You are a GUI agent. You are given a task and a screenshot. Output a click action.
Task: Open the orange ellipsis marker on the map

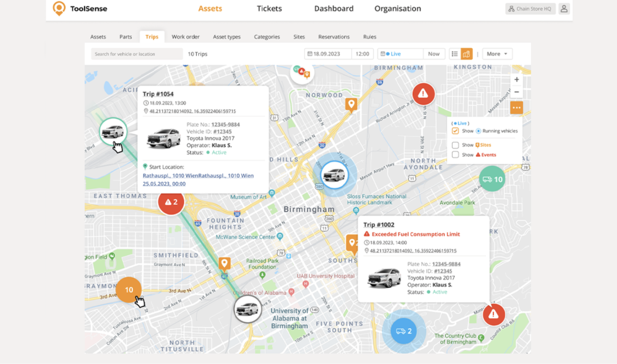[x=517, y=108]
